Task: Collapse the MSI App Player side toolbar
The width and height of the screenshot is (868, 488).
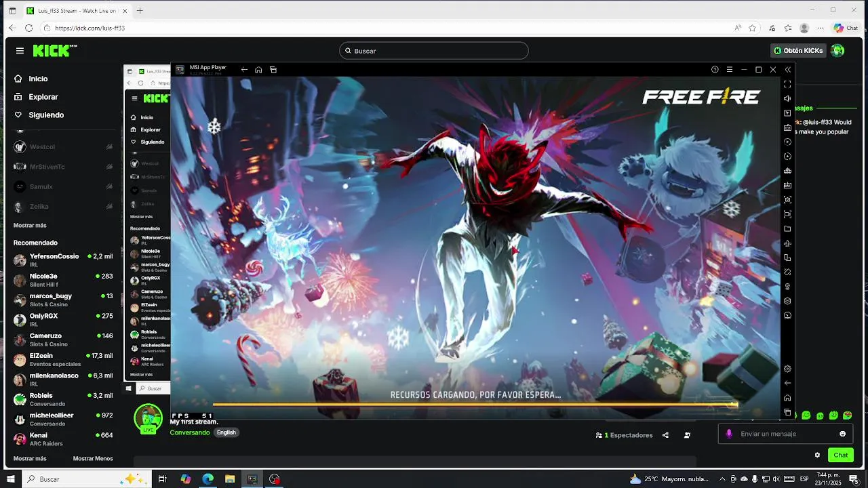Action: point(787,69)
